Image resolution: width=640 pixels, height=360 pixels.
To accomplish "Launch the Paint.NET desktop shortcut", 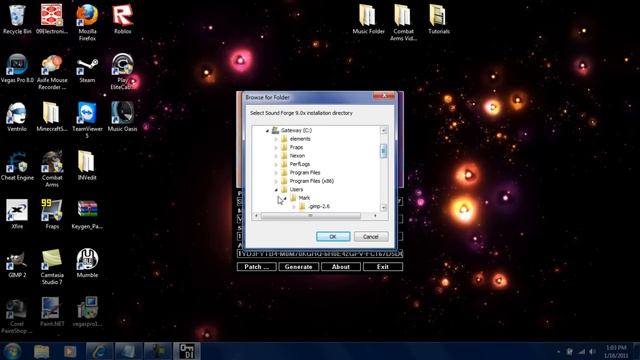I will 52,312.
